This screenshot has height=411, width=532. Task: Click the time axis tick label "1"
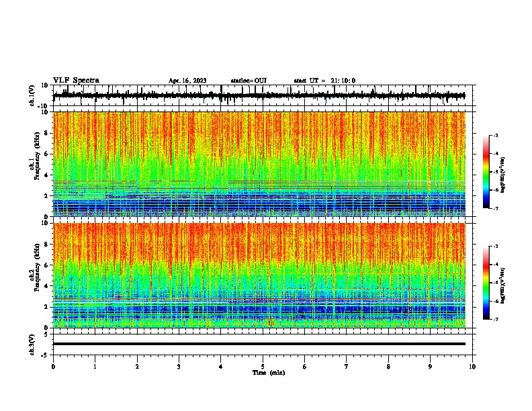[95, 367]
